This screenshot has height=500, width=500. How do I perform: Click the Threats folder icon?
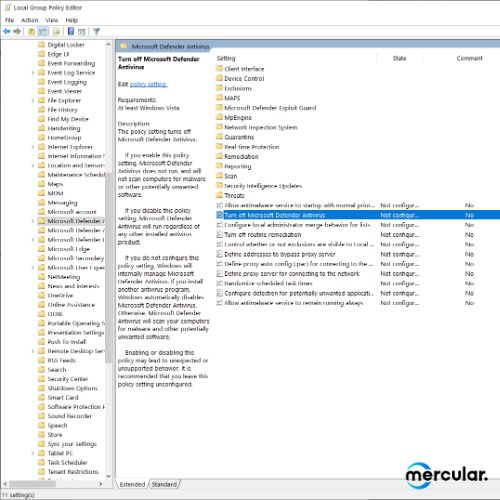219,195
